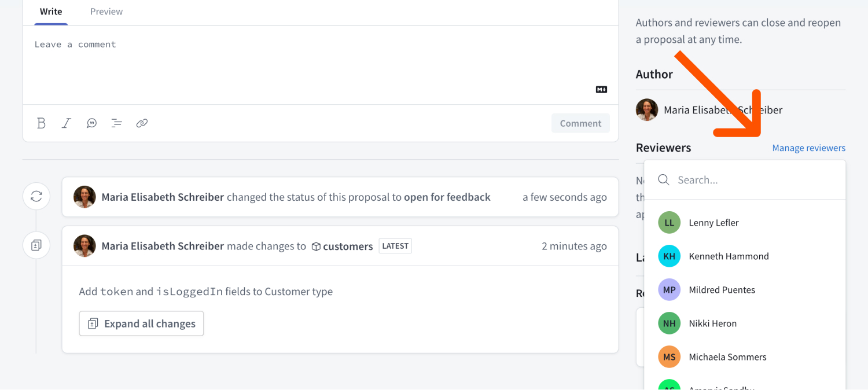Screen dimensions: 868x390
Task: Switch to the Preview tab
Action: [106, 11]
